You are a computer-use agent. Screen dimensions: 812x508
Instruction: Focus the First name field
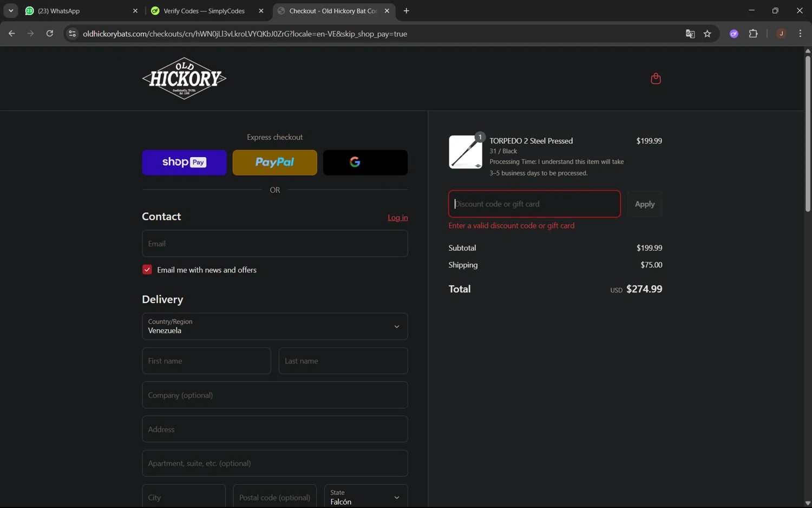tap(206, 361)
